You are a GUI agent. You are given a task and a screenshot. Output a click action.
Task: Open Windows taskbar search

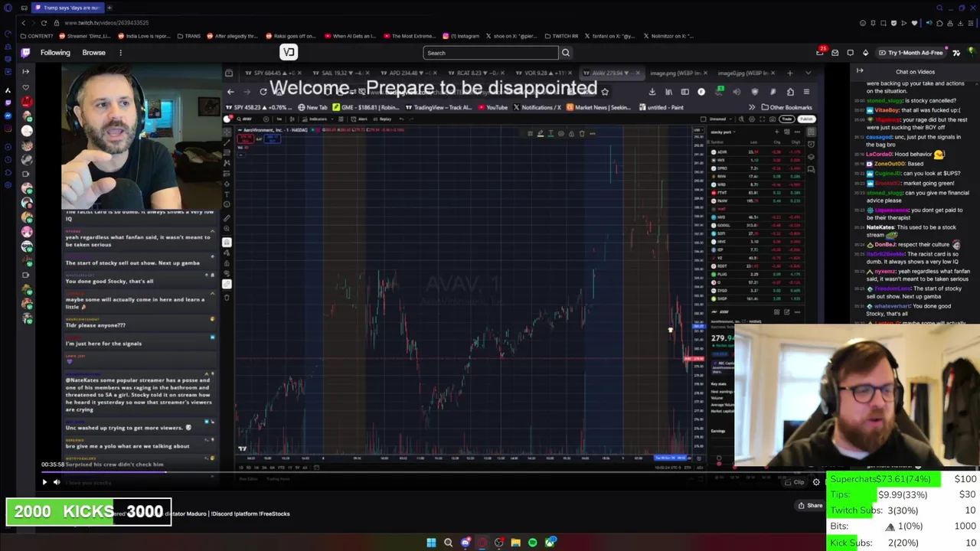(448, 543)
